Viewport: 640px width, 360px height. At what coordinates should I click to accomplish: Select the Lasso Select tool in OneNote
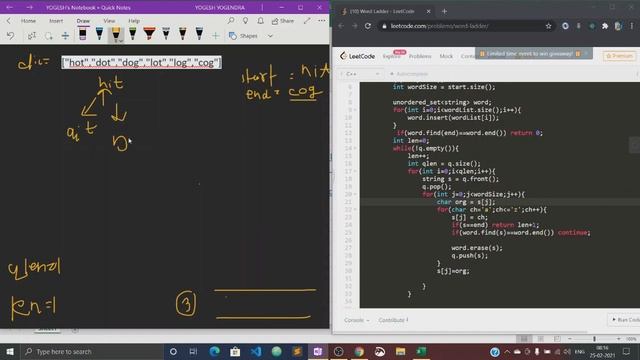(49, 36)
